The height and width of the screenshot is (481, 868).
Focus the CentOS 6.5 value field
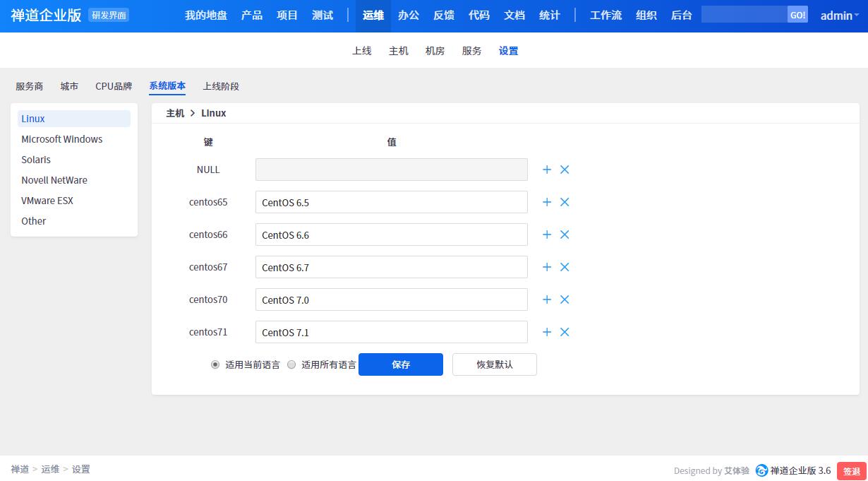pyautogui.click(x=392, y=202)
